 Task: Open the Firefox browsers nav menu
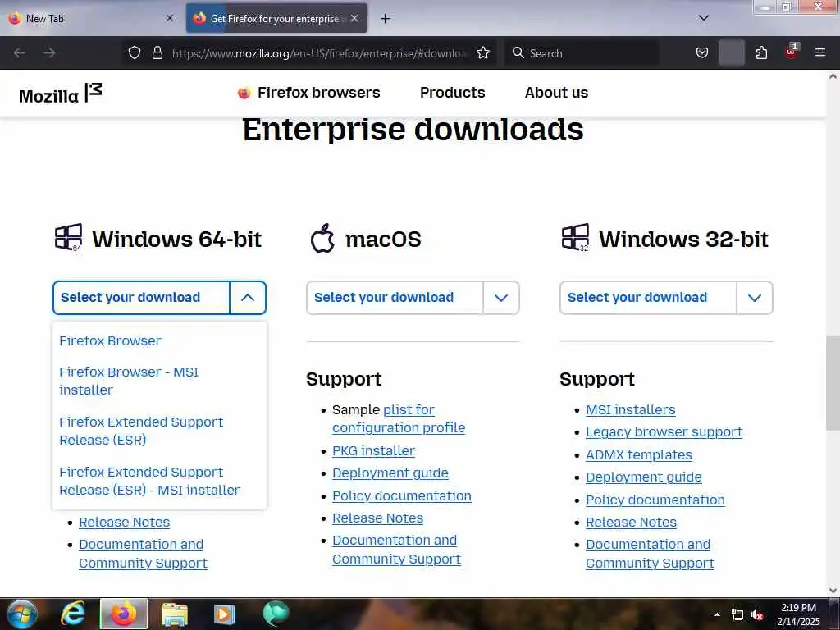[x=308, y=93]
